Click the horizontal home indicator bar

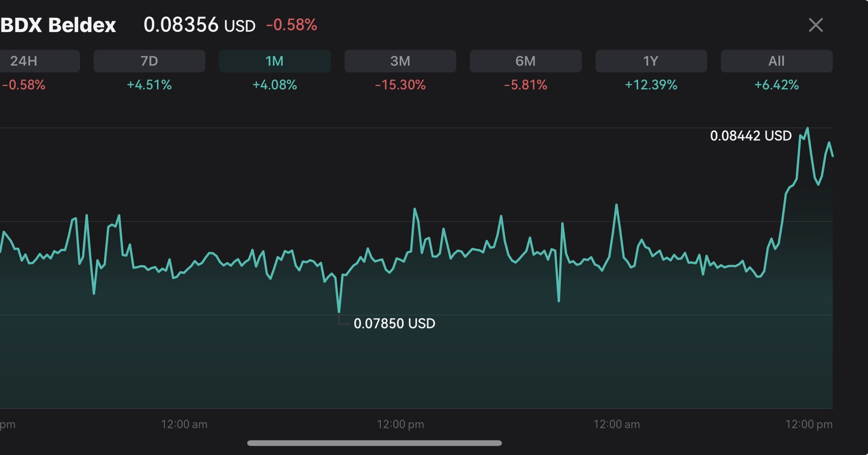374,443
